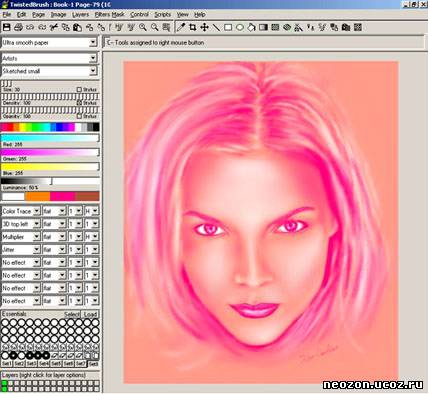Open the Filters menu

[x=102, y=15]
